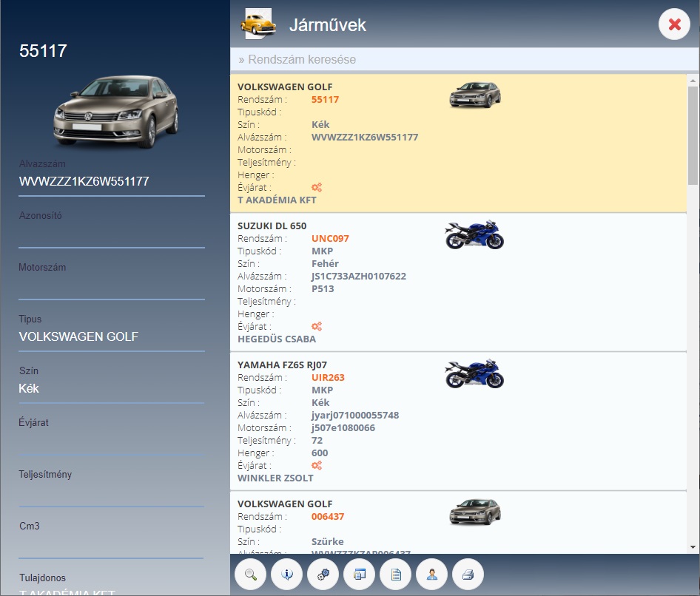Click the vertical scrollbar thumb
Screen dimensions: 700x596
click(693, 135)
